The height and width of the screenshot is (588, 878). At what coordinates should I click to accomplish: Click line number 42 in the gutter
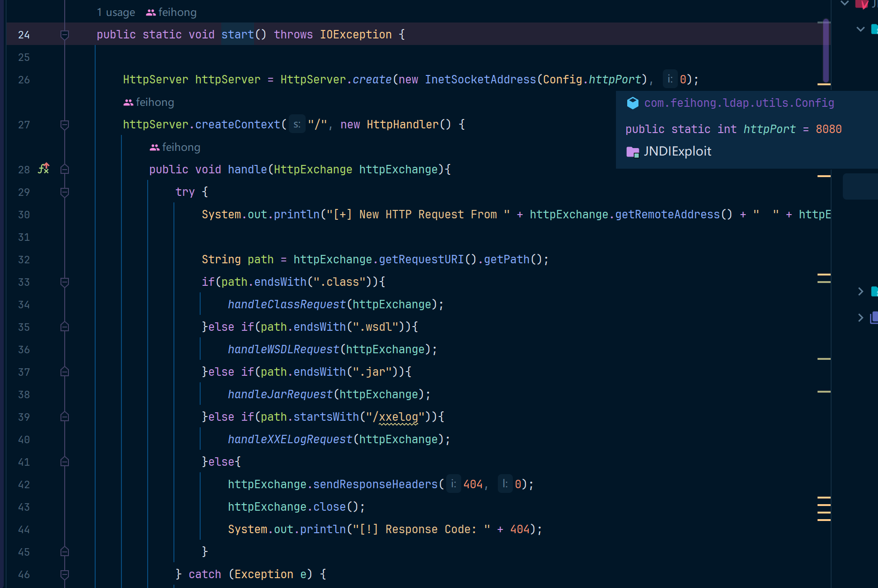(24, 484)
